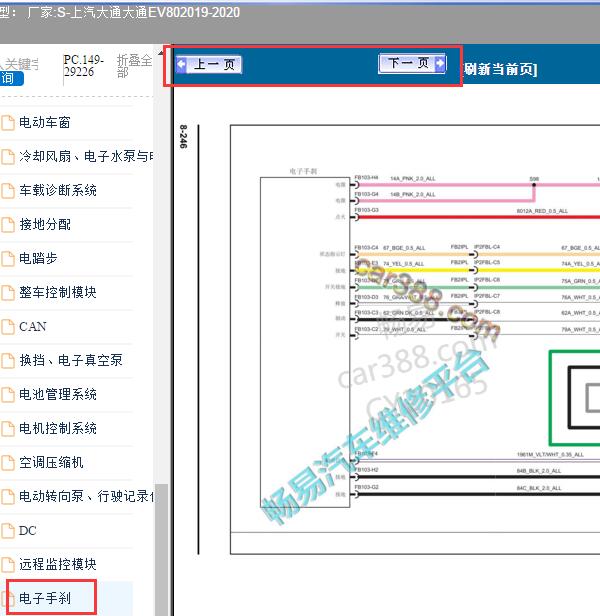Image resolution: width=600 pixels, height=616 pixels.
Task: Open 换挡、电子真空泵 entry
Action: 71,360
